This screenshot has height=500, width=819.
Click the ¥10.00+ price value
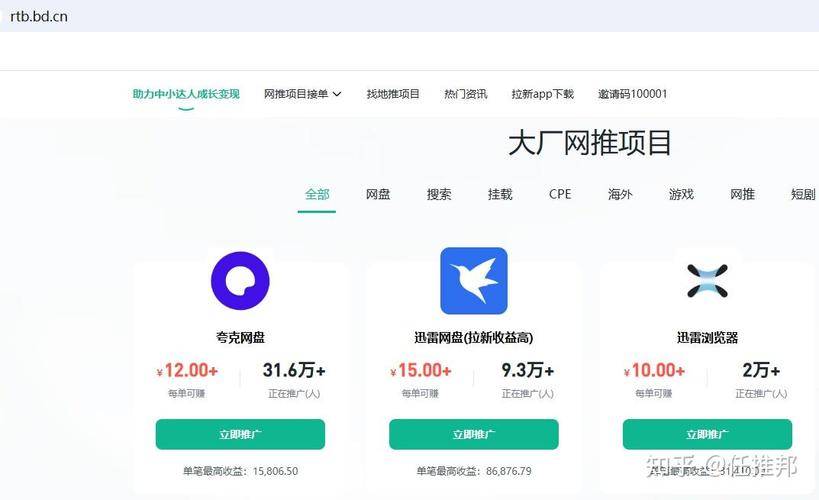click(654, 370)
